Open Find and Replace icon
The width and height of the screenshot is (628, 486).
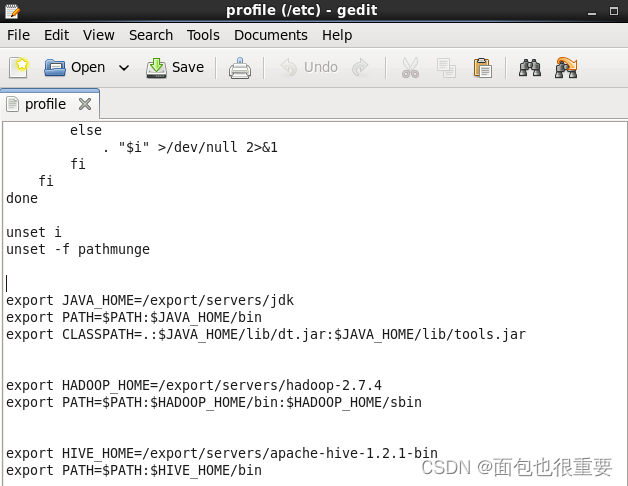pos(566,67)
